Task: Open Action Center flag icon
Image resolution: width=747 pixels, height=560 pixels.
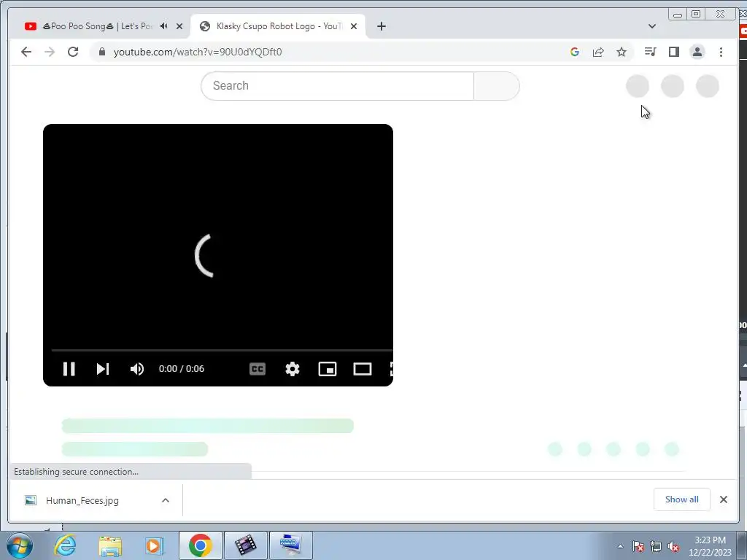Action: pyautogui.click(x=638, y=547)
